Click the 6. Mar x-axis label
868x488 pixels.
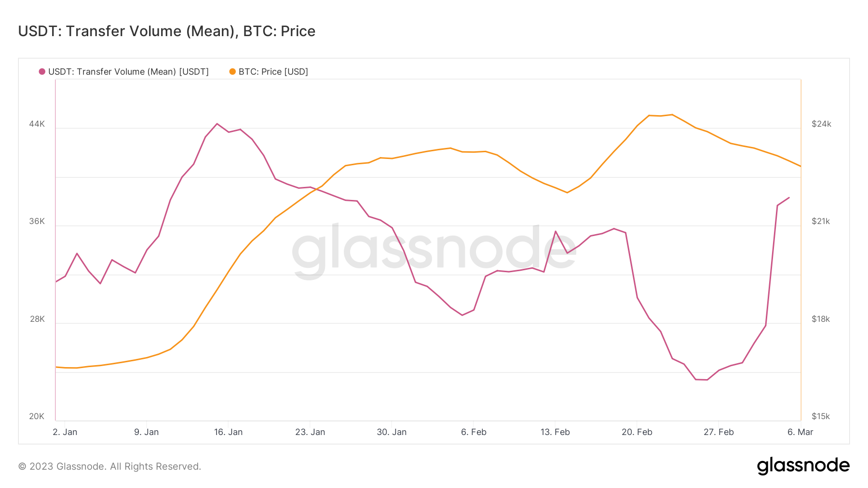click(x=800, y=432)
